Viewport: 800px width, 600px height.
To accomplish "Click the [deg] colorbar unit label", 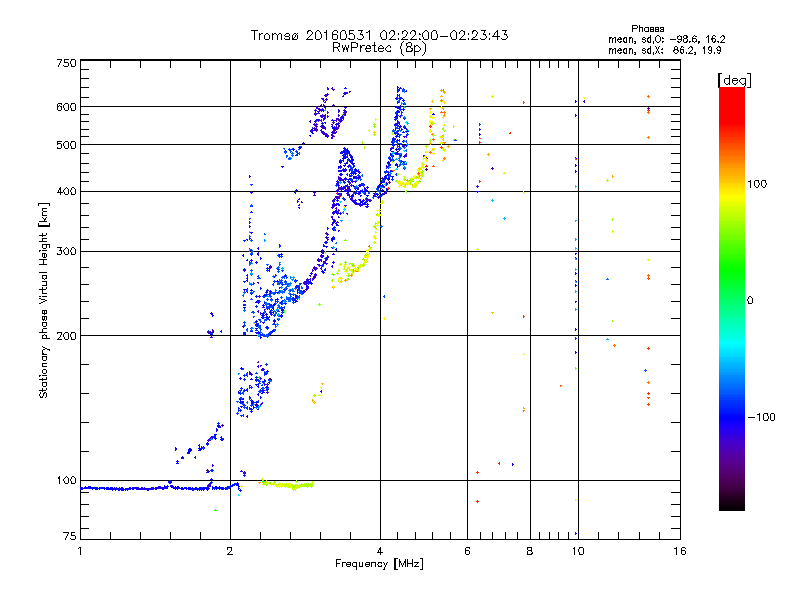I will 734,80.
